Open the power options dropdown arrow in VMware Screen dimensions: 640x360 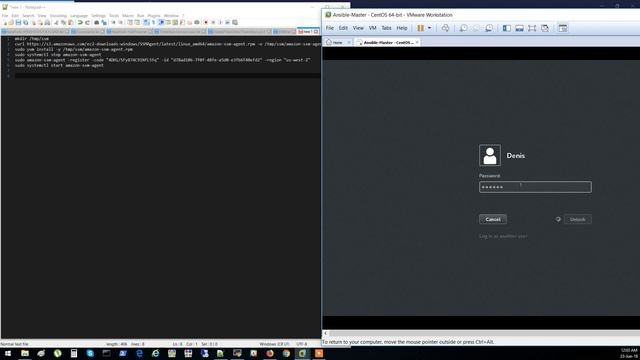coord(429,28)
